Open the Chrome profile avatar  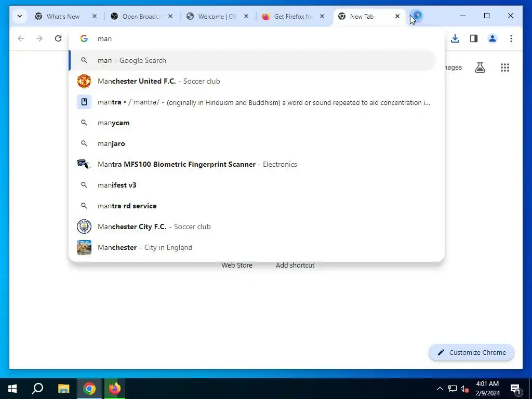[x=493, y=38]
